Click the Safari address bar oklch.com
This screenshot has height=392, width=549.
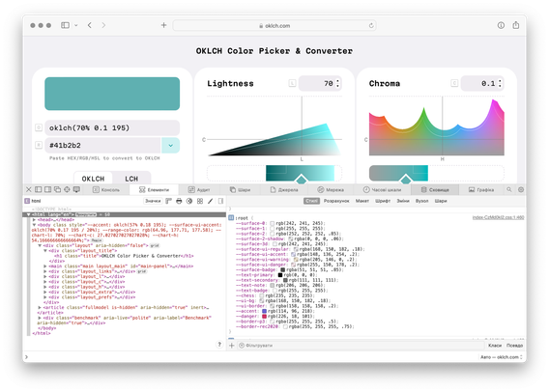(x=274, y=25)
